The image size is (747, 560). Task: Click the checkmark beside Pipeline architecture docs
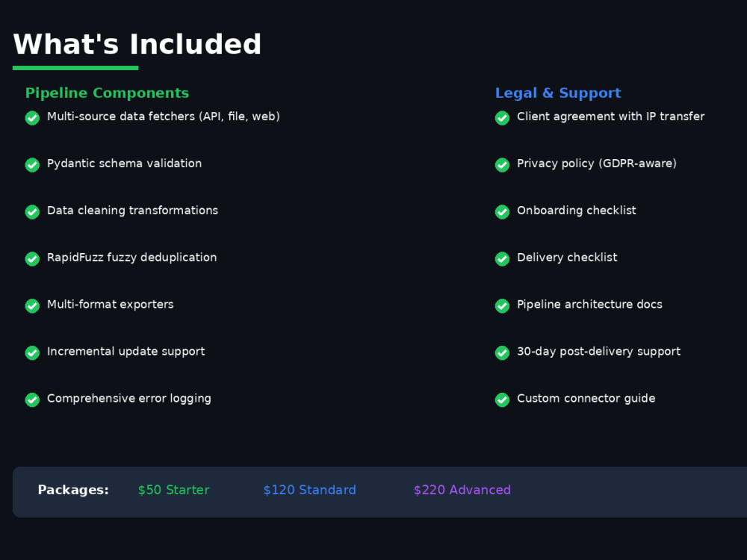(x=502, y=305)
